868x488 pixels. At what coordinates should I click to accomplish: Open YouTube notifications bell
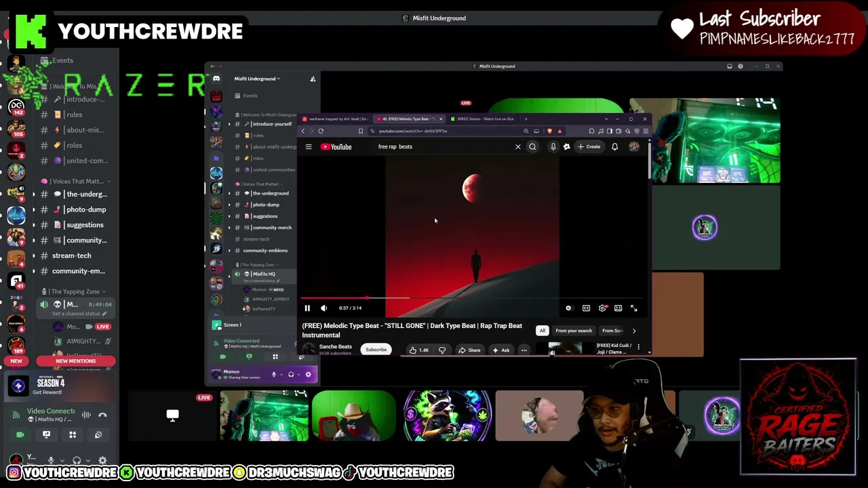(615, 147)
